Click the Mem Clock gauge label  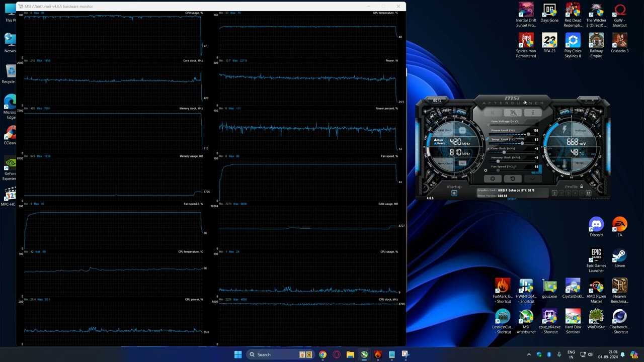(445, 163)
